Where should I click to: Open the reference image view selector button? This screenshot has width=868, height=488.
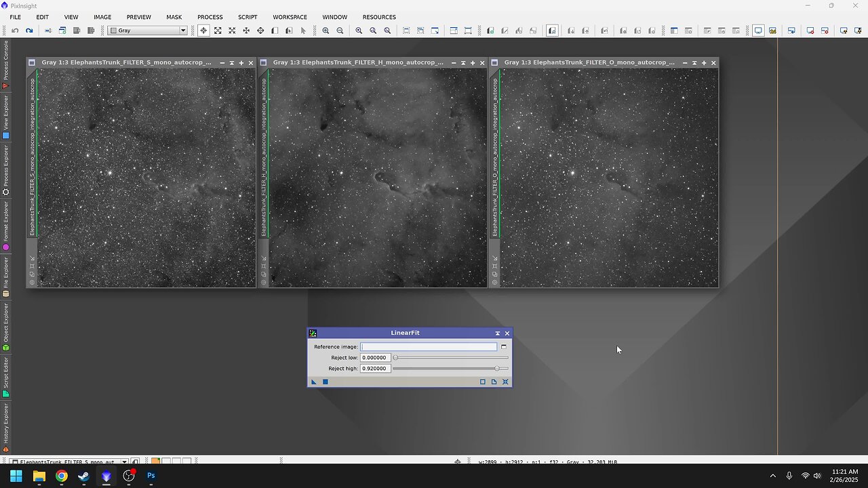point(503,347)
